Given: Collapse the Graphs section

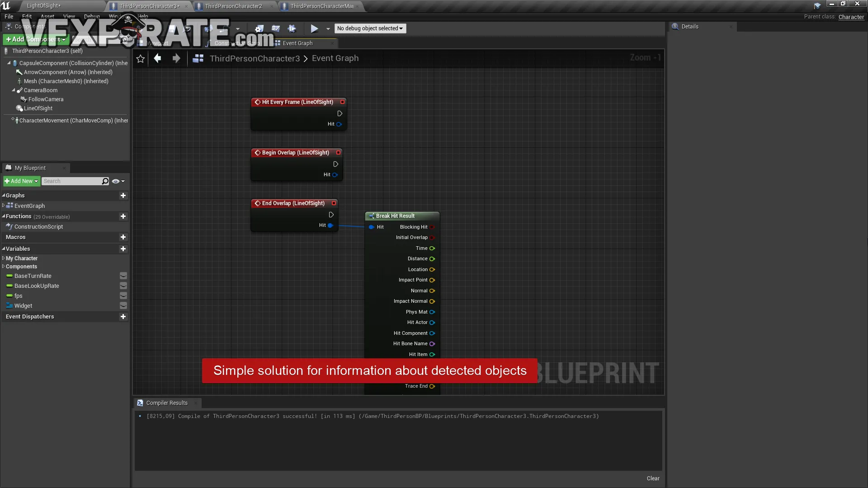Looking at the screenshot, I should [3, 196].
